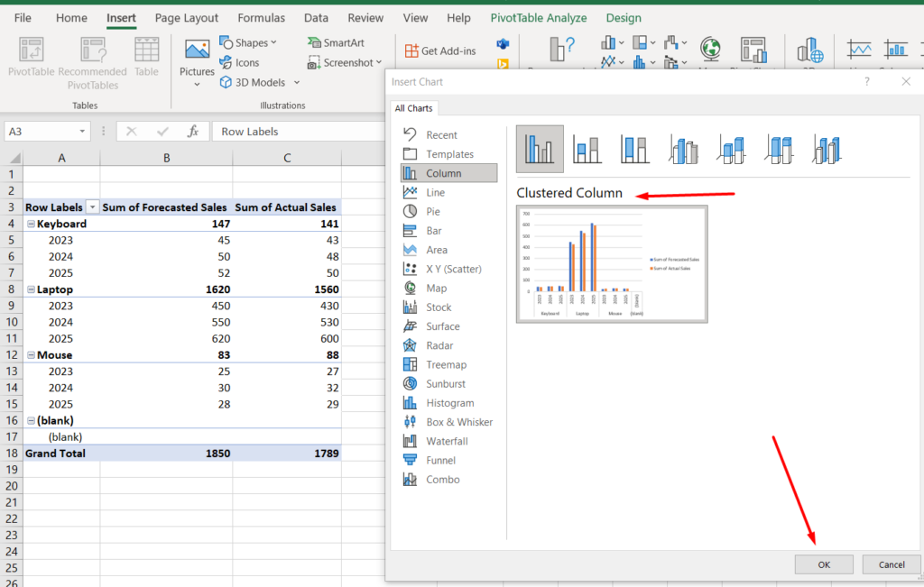
Task: Choose Waterfall chart category
Action: (x=447, y=441)
